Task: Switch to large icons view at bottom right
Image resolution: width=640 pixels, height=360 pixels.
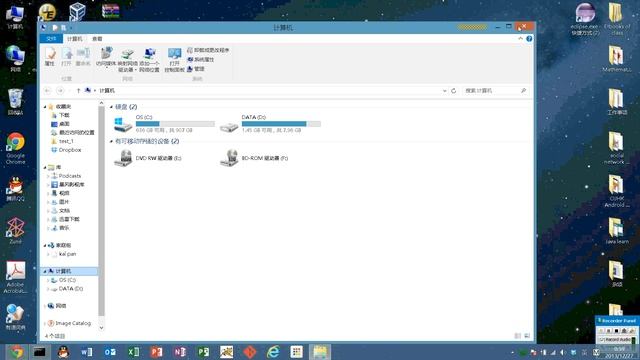Action: (x=527, y=336)
